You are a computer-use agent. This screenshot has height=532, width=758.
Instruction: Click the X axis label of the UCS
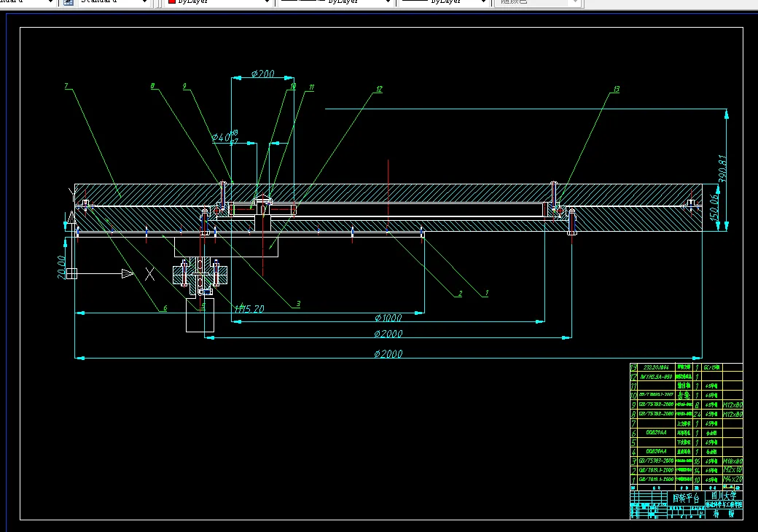150,275
